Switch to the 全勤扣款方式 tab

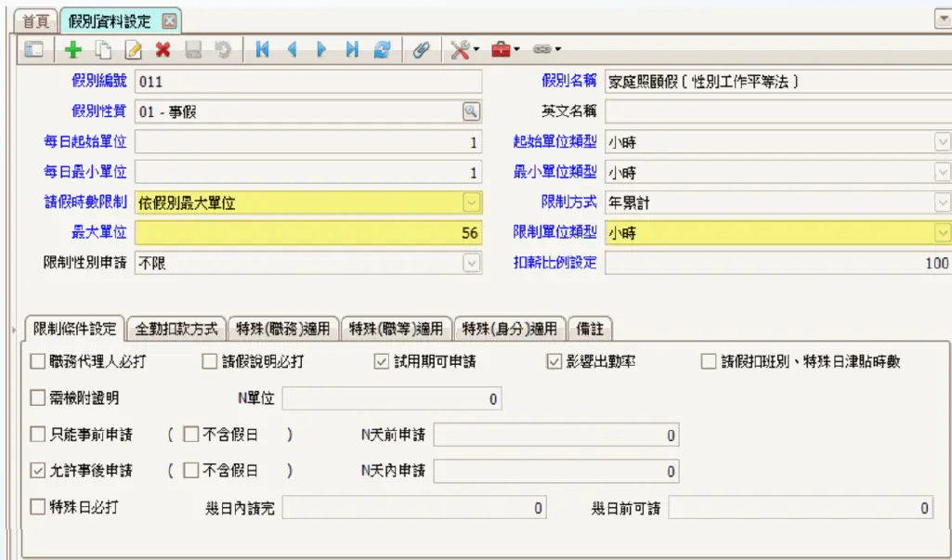tap(176, 329)
